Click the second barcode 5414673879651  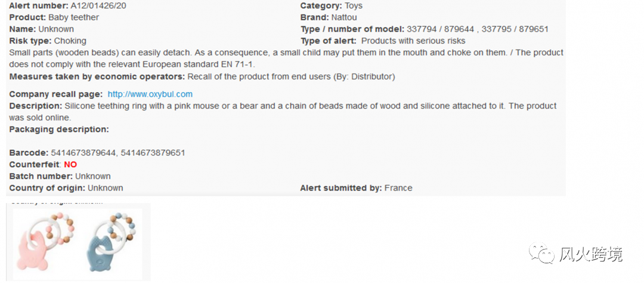153,153
